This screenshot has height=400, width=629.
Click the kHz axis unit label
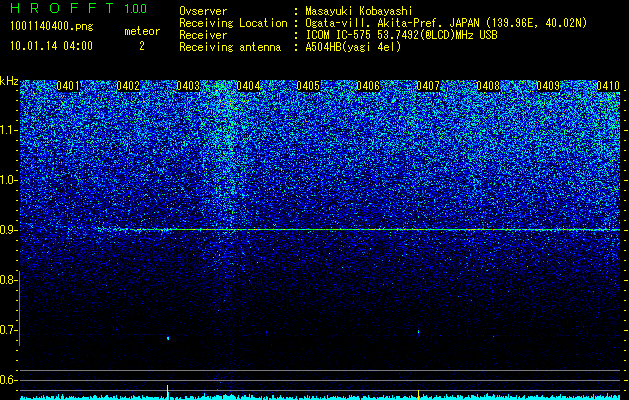click(9, 81)
